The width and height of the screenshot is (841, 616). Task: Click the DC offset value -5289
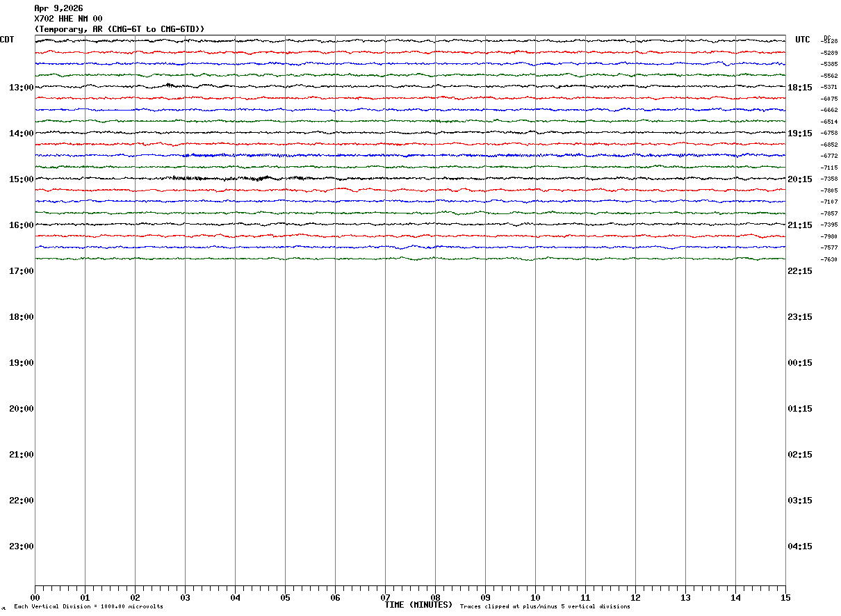pos(829,53)
